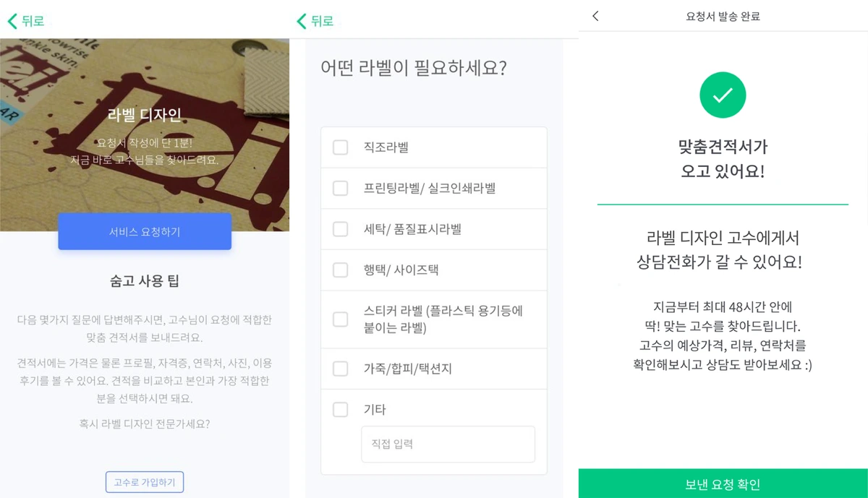Select the 세탁/ 품질표시라벨 checkbox

pyautogui.click(x=340, y=229)
